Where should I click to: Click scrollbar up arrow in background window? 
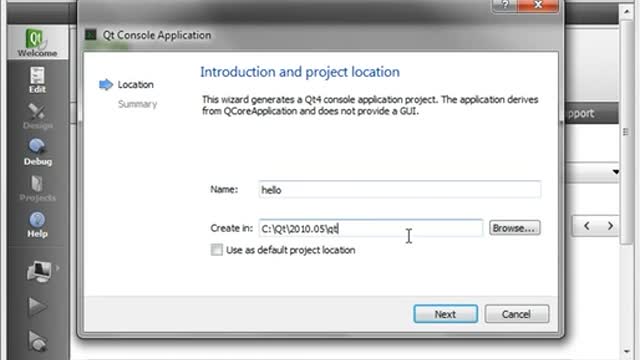(x=627, y=11)
